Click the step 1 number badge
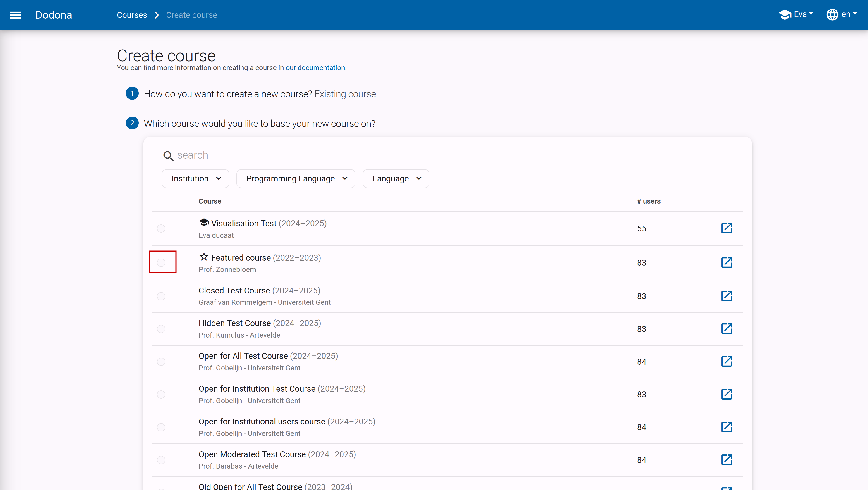The width and height of the screenshot is (868, 490). pos(132,93)
